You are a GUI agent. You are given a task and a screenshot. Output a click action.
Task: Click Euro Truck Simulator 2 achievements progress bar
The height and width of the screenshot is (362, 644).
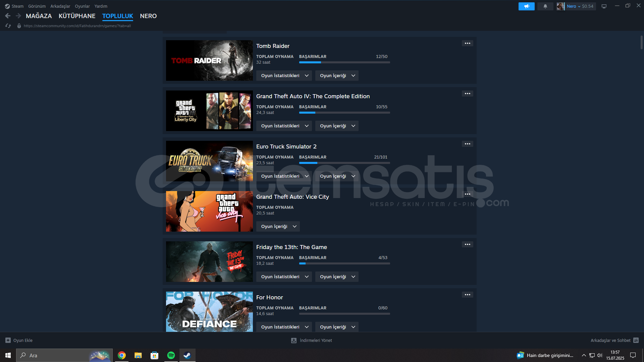[344, 163]
